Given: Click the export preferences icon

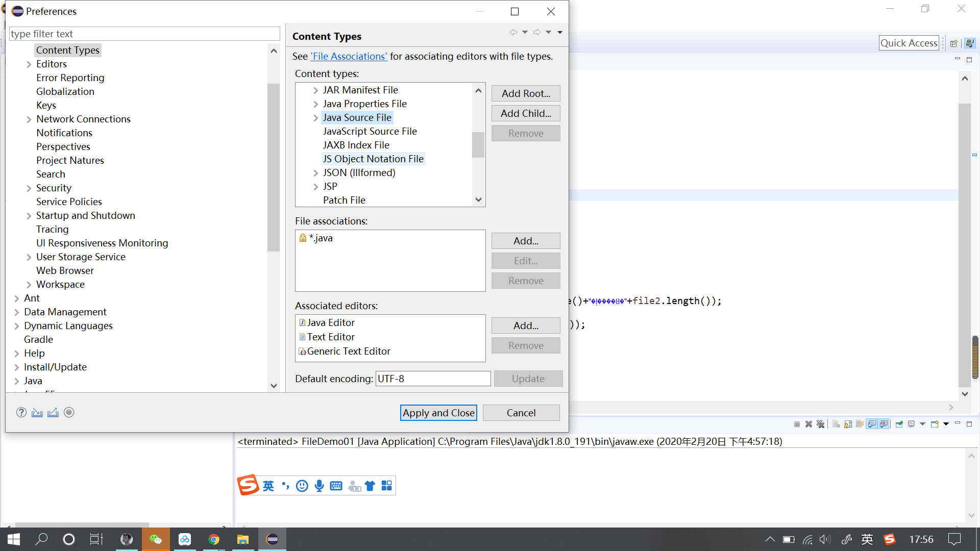Looking at the screenshot, I should point(53,412).
